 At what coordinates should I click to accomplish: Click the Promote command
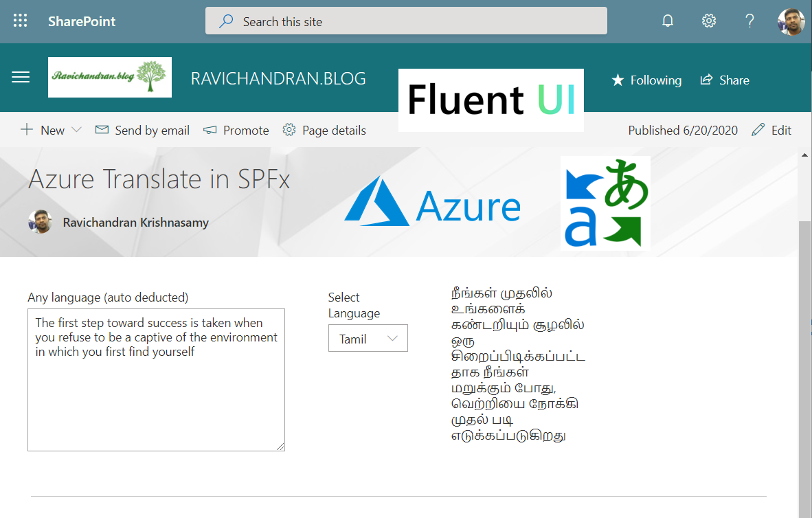(236, 130)
